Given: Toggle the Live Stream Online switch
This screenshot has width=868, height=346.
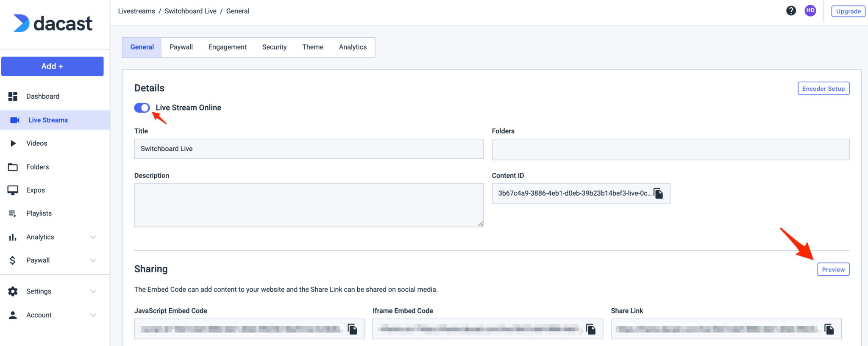Looking at the screenshot, I should click(x=142, y=108).
